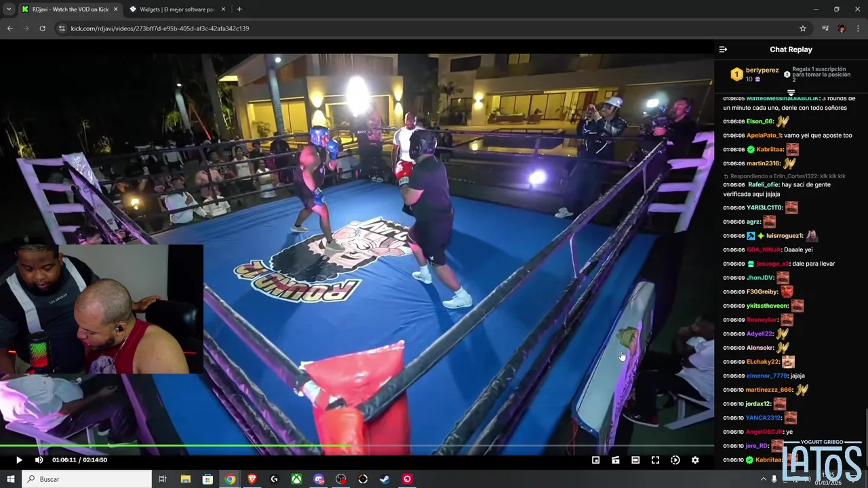Seek on the green video progress bar
This screenshot has height=488, width=868.
click(357, 446)
